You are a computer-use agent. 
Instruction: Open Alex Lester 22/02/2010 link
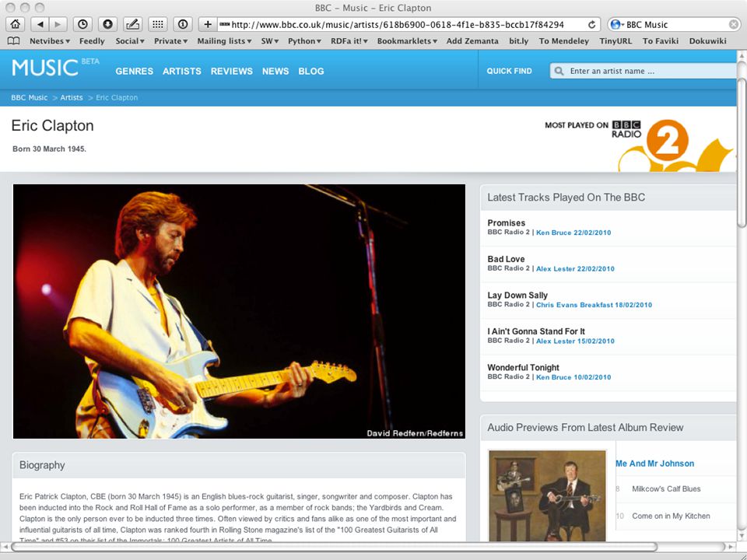pos(576,269)
